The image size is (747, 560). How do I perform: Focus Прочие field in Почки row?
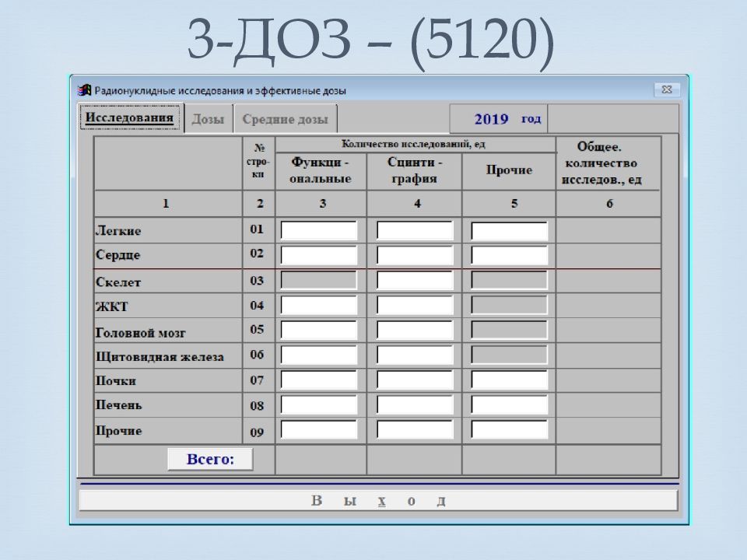pos(509,380)
